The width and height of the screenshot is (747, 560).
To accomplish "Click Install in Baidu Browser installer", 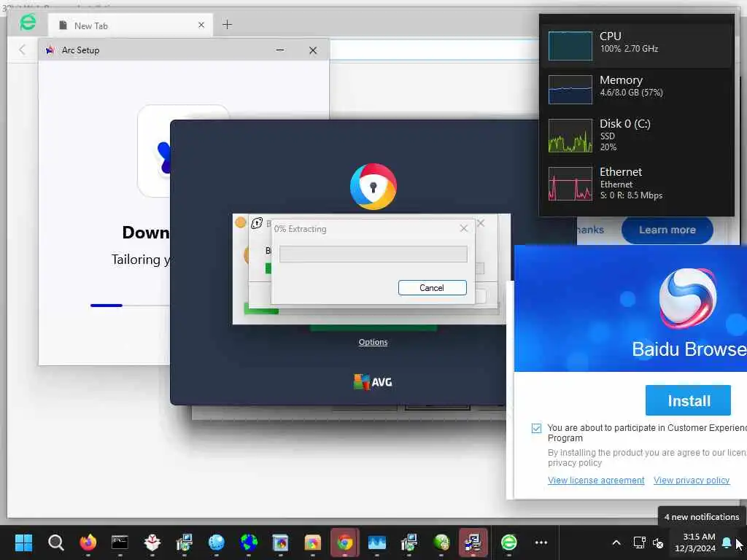I will click(688, 400).
